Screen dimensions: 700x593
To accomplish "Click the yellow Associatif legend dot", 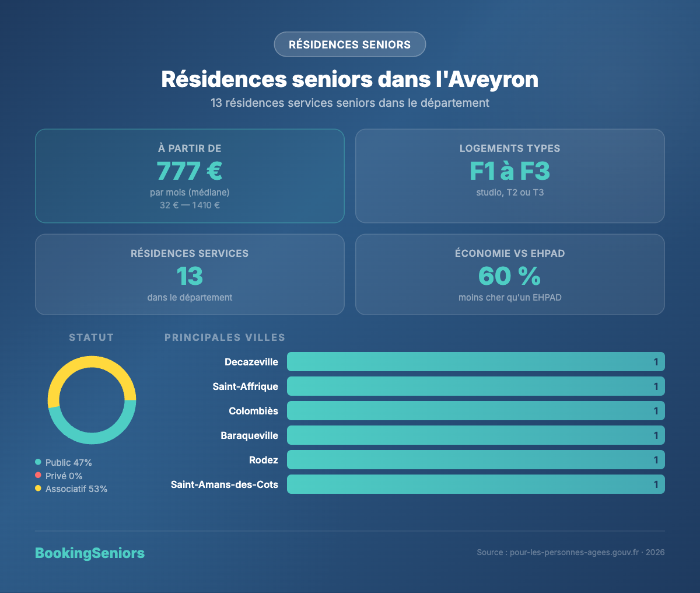I will point(38,489).
